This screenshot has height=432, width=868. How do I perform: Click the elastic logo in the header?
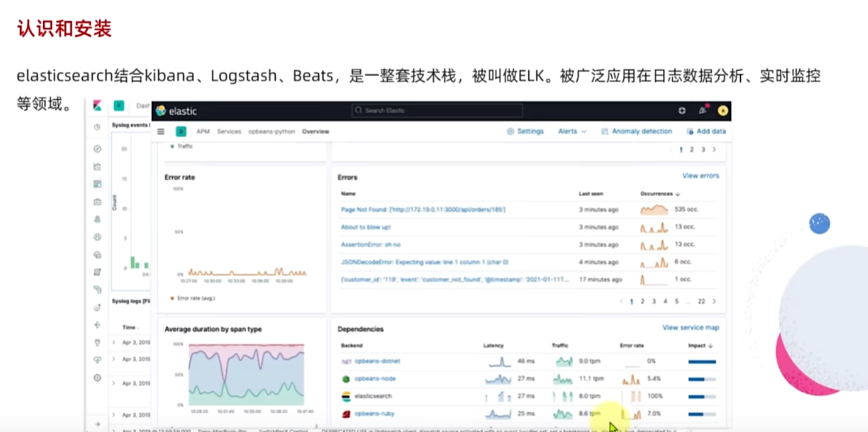click(x=177, y=111)
